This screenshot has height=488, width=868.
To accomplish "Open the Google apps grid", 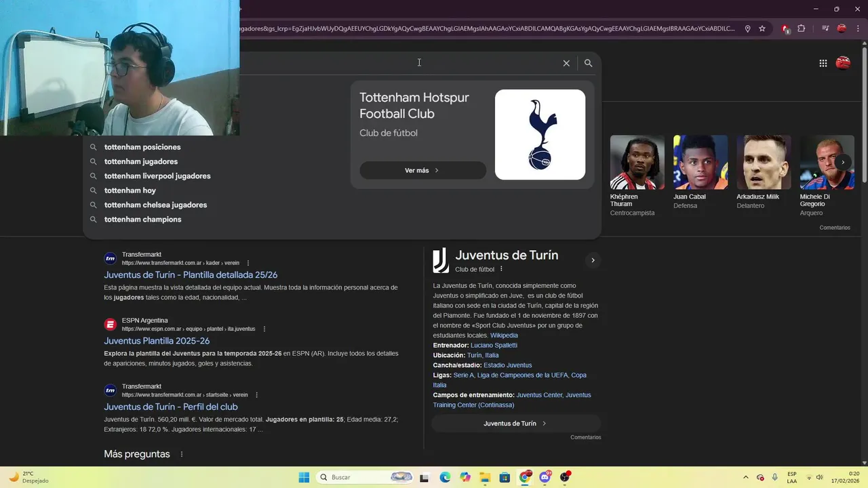I will coord(823,63).
